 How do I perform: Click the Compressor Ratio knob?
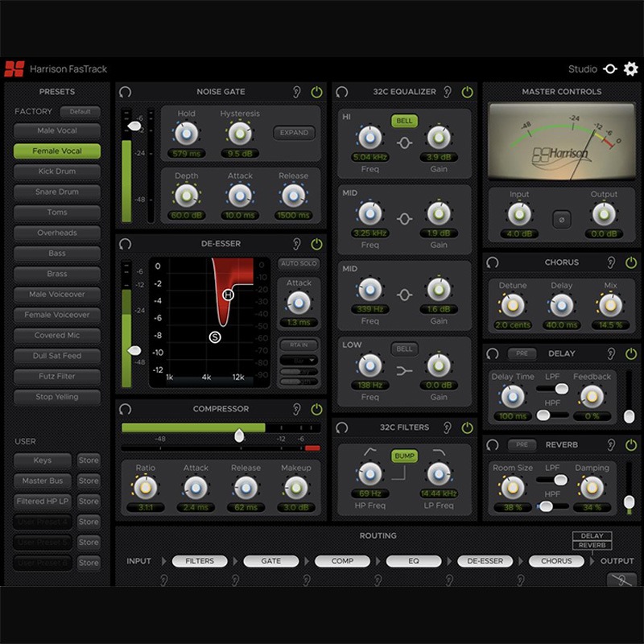(146, 488)
